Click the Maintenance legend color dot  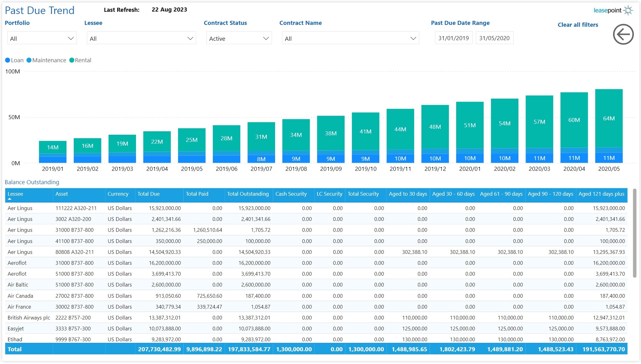[x=29, y=60]
